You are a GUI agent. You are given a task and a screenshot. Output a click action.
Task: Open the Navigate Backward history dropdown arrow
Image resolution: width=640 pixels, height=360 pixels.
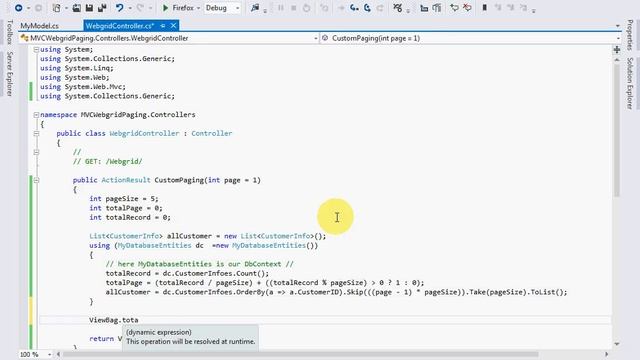[28, 8]
